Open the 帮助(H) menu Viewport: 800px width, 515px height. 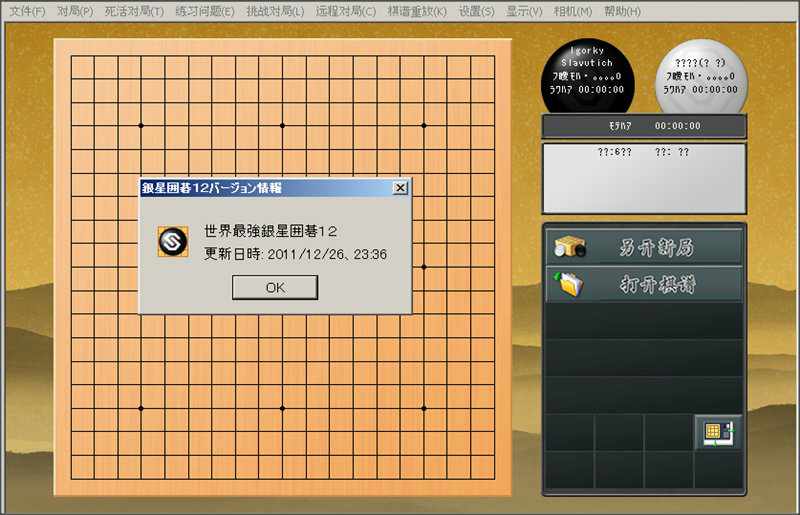click(x=622, y=11)
